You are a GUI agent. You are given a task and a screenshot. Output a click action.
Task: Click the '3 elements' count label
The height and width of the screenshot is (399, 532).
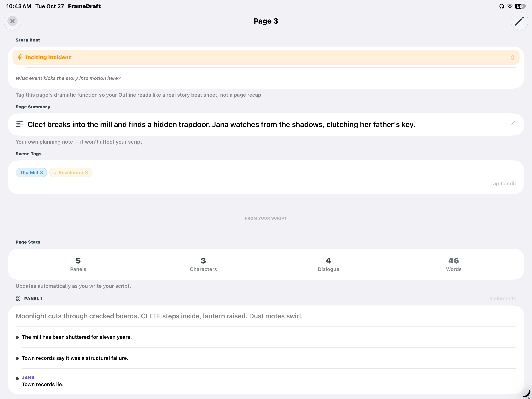[x=503, y=298]
